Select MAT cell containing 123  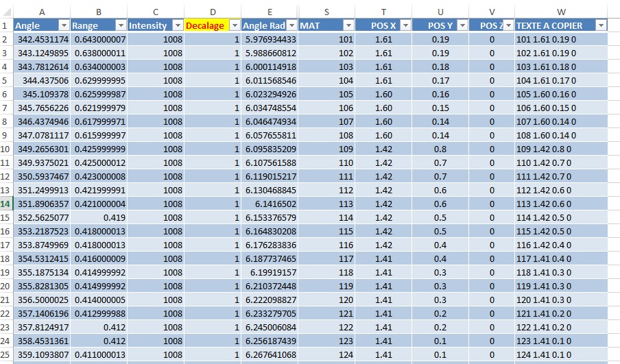(x=326, y=341)
